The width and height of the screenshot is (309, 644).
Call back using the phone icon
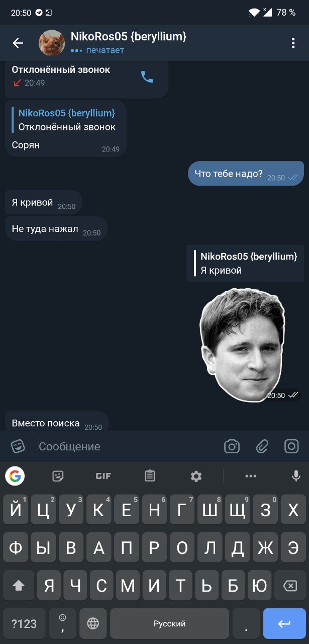[x=147, y=76]
